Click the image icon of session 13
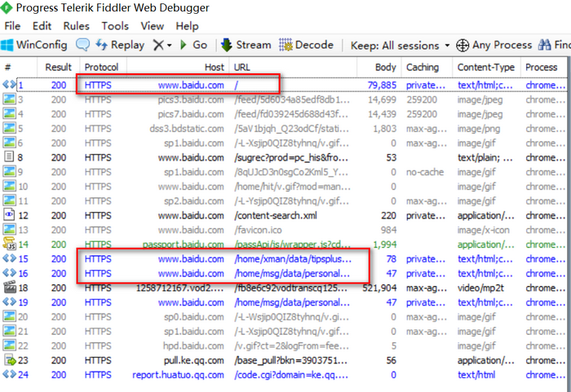 [10, 230]
